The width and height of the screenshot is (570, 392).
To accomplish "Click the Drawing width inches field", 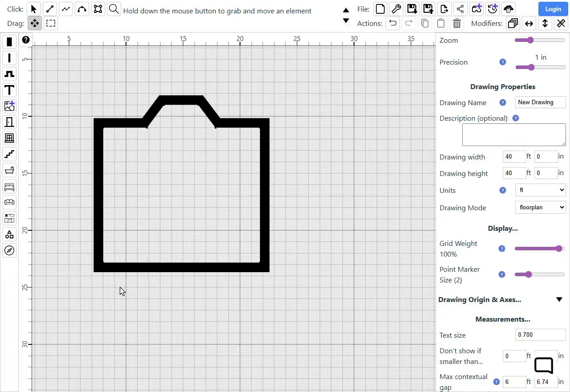I will tap(546, 157).
